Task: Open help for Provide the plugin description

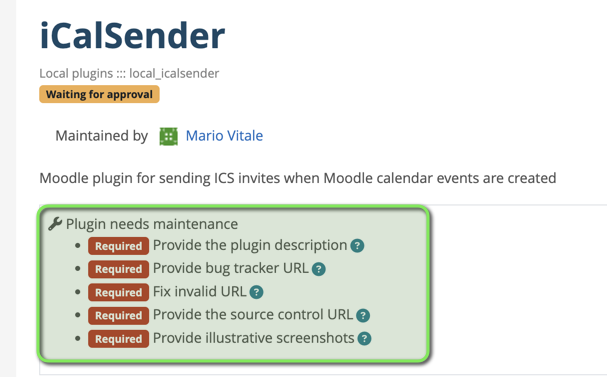Action: (357, 245)
